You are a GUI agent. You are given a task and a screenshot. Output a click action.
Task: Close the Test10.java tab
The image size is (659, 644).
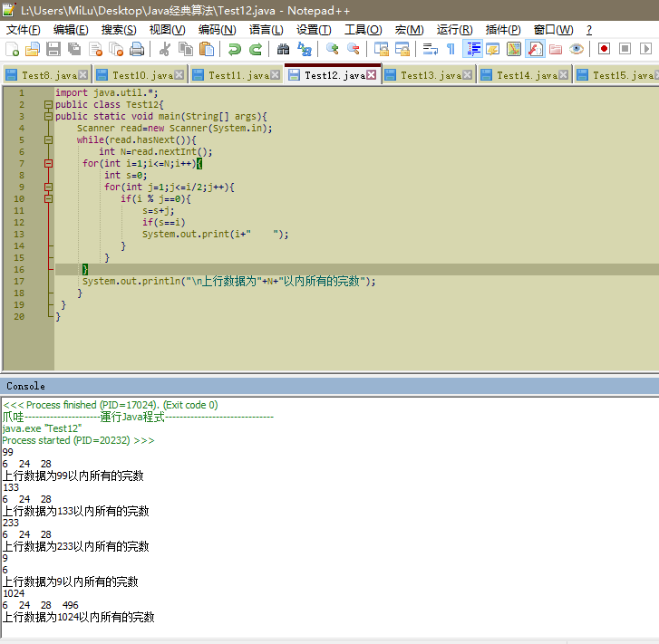(179, 75)
